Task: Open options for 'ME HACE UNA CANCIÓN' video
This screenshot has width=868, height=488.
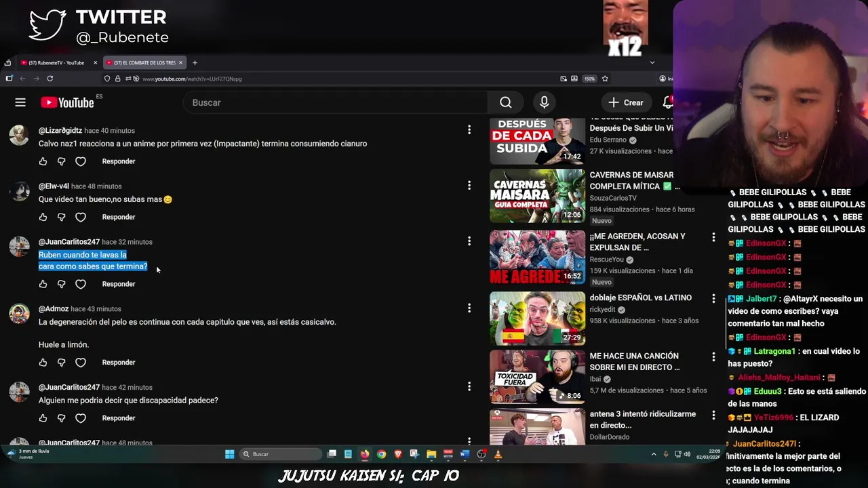Action: coord(713,357)
